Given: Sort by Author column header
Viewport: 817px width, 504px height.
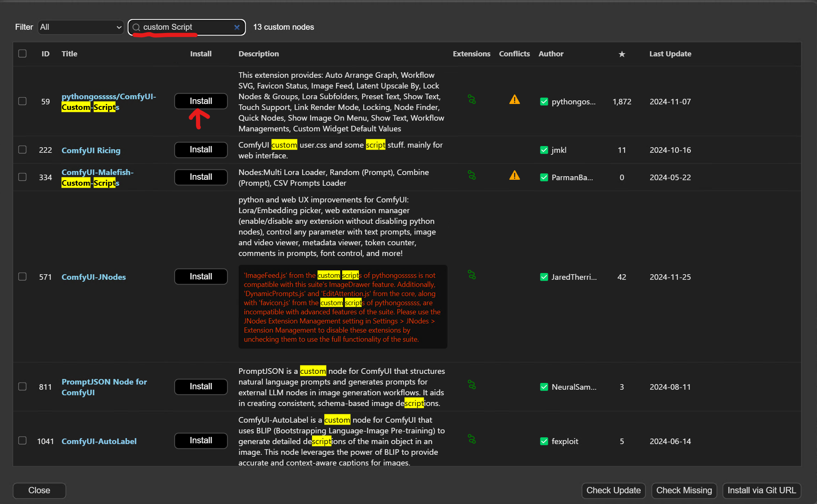Looking at the screenshot, I should (551, 54).
